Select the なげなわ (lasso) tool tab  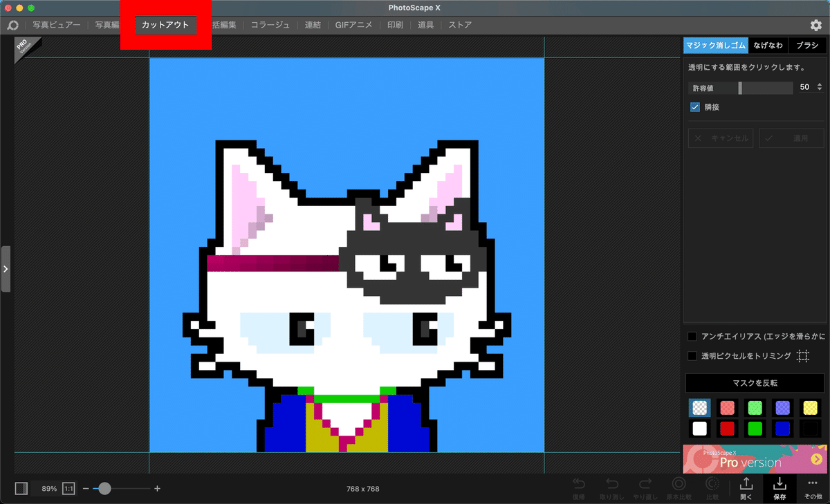[x=768, y=46]
